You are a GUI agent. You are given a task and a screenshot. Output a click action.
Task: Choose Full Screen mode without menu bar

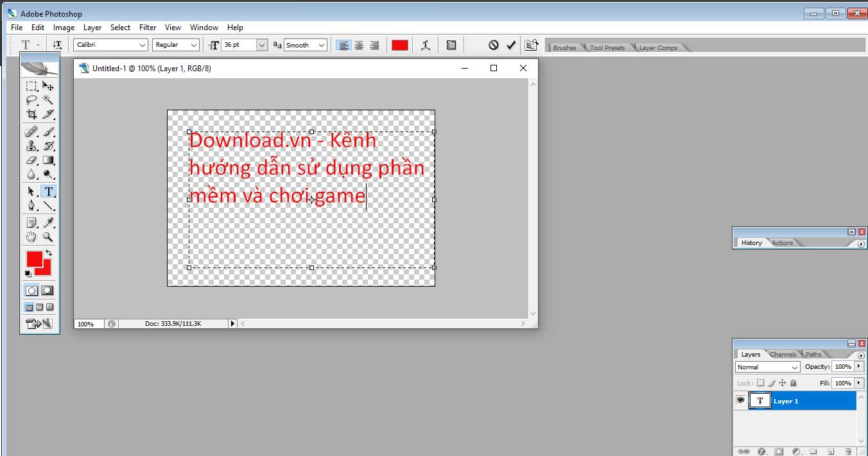(50, 307)
